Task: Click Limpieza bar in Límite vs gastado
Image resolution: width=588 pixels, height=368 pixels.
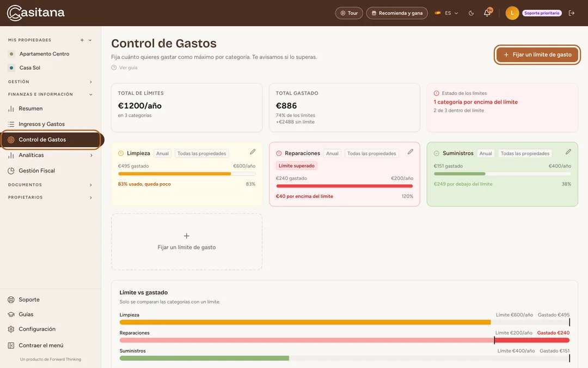Action: click(x=344, y=322)
